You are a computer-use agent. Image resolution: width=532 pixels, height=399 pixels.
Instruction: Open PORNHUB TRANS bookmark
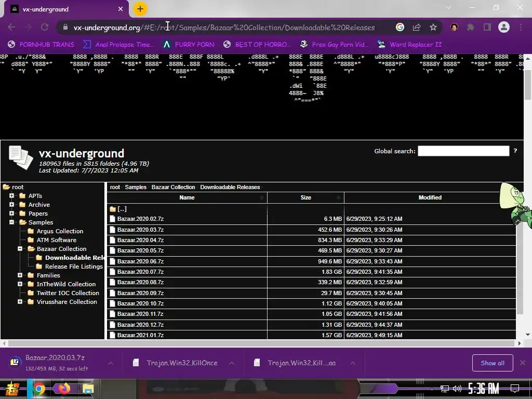[41, 45]
